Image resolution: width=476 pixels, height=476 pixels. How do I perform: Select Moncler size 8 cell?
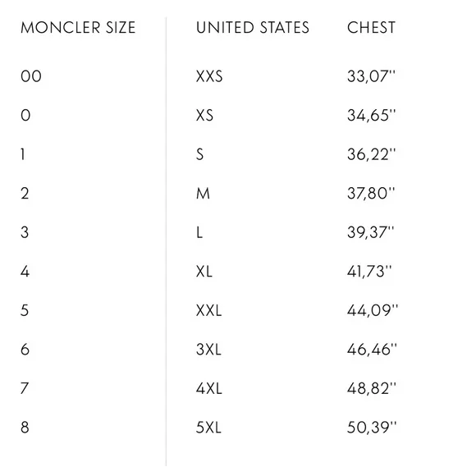click(x=25, y=428)
